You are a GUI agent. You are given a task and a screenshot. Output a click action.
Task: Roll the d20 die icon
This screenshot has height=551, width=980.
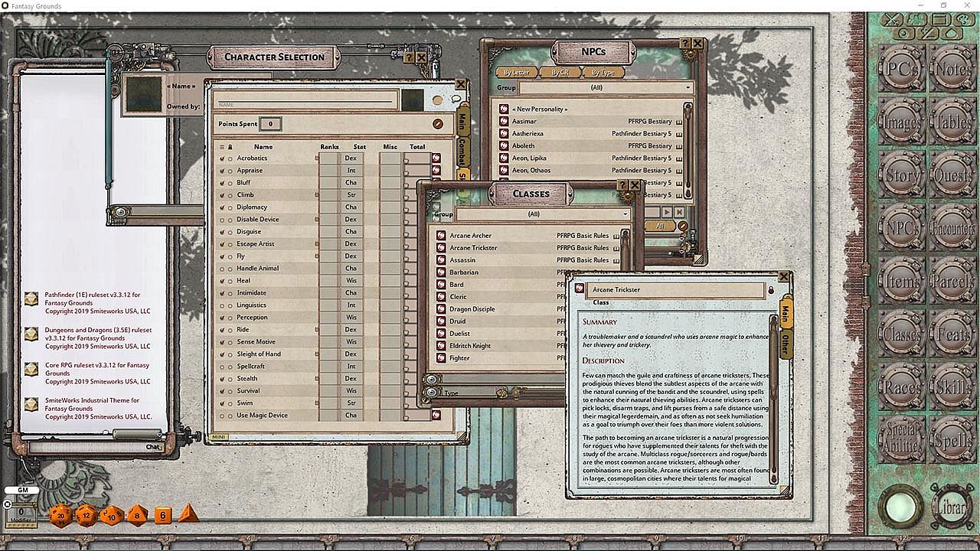point(60,516)
